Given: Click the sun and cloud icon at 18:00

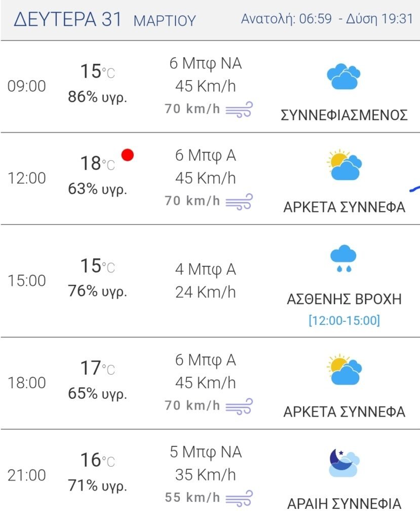Looking at the screenshot, I should pos(344,369).
